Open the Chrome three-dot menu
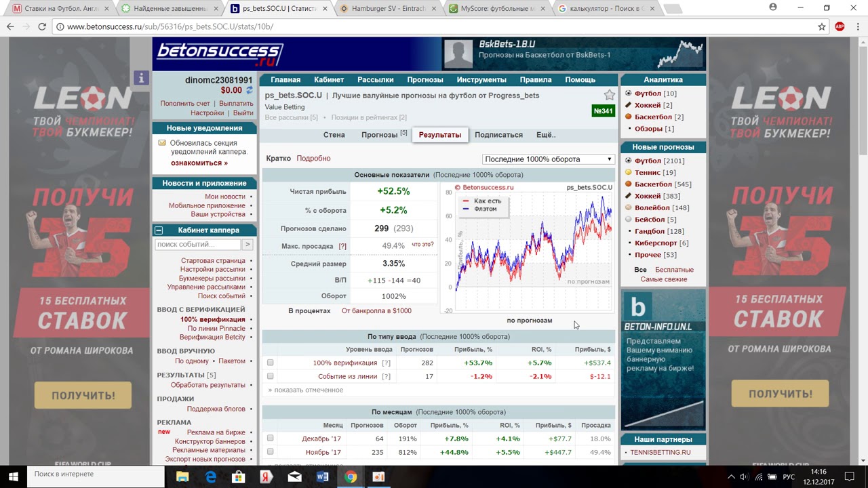868x488 pixels. point(856,26)
